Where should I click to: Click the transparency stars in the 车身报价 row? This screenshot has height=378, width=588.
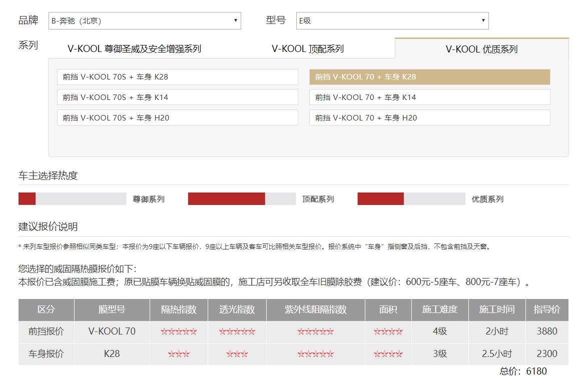236,353
